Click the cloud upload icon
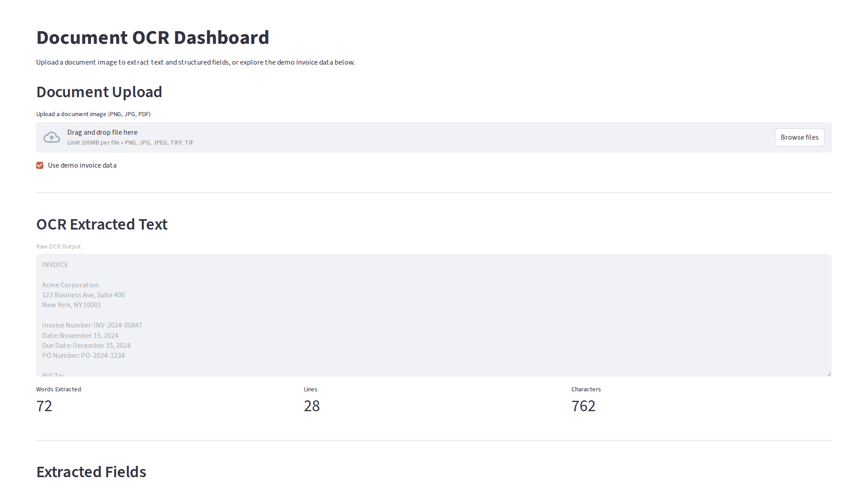This screenshot has width=868, height=488. pos(52,137)
